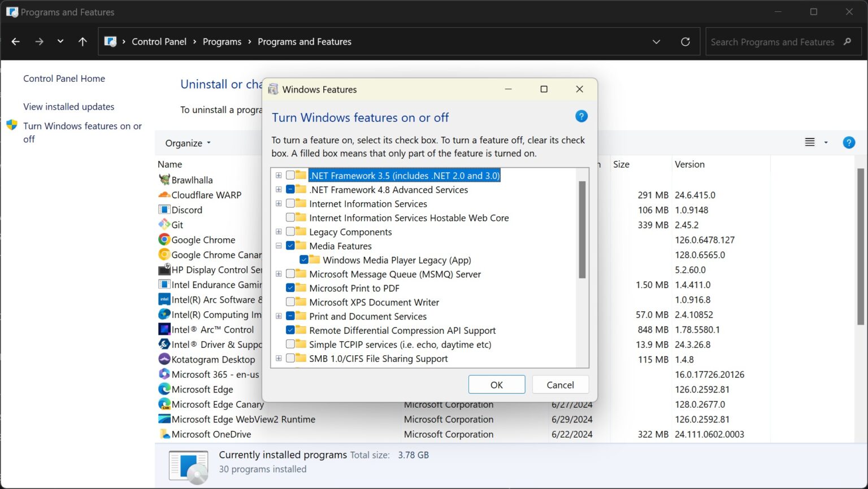
Task: Click OK to apply Windows Features changes
Action: point(496,385)
